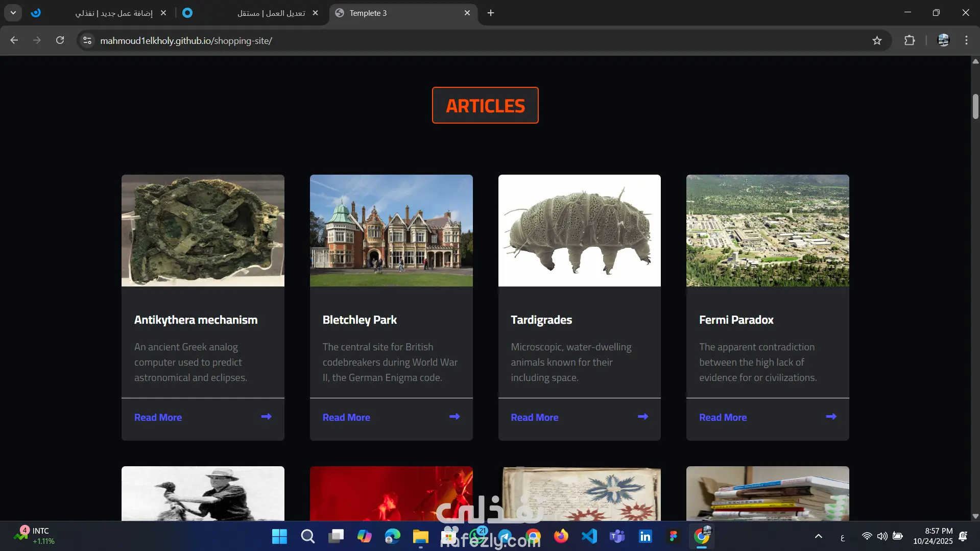This screenshot has width=980, height=551.
Task: Go back to the previous page
Action: pyautogui.click(x=14, y=40)
